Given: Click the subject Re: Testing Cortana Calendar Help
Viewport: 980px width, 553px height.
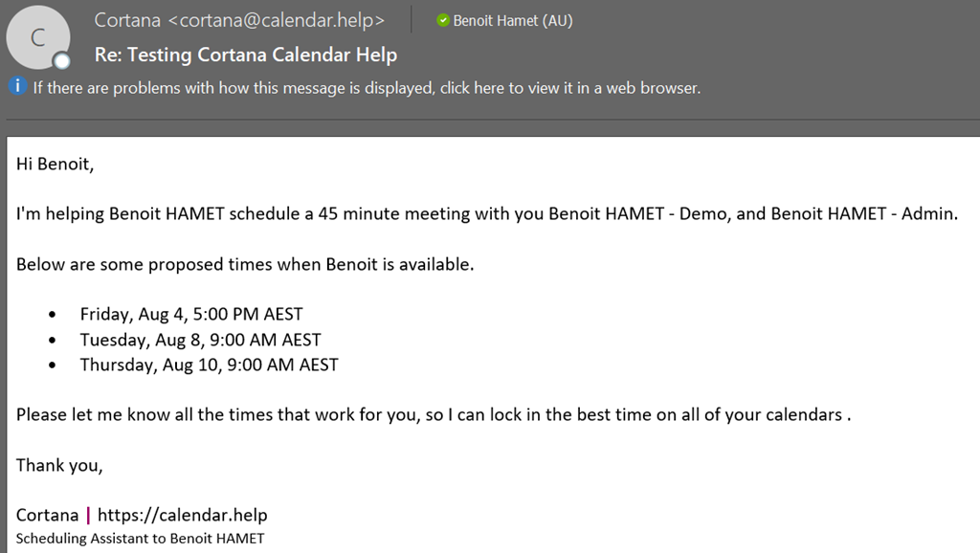Looking at the screenshot, I should 246,55.
